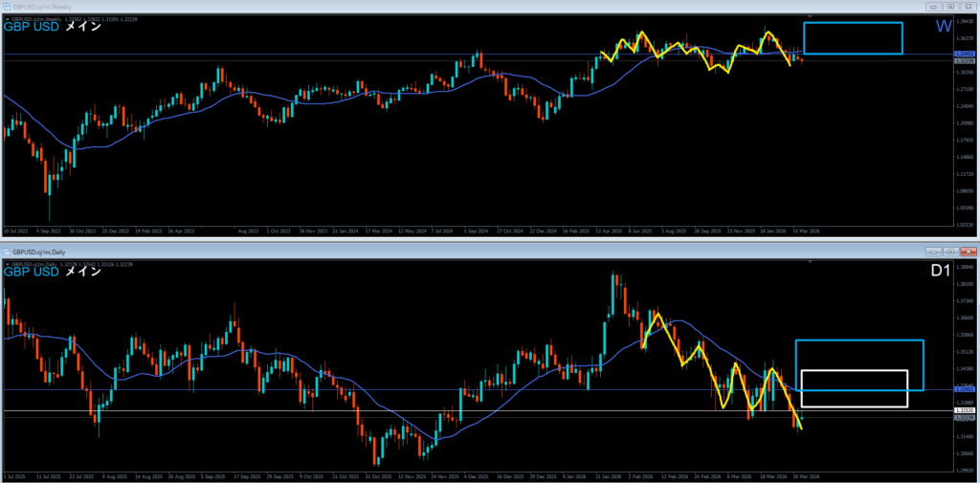Click the 1.33451 blue price label on Daily axis
Screen dimensions: 980x483
(x=965, y=390)
